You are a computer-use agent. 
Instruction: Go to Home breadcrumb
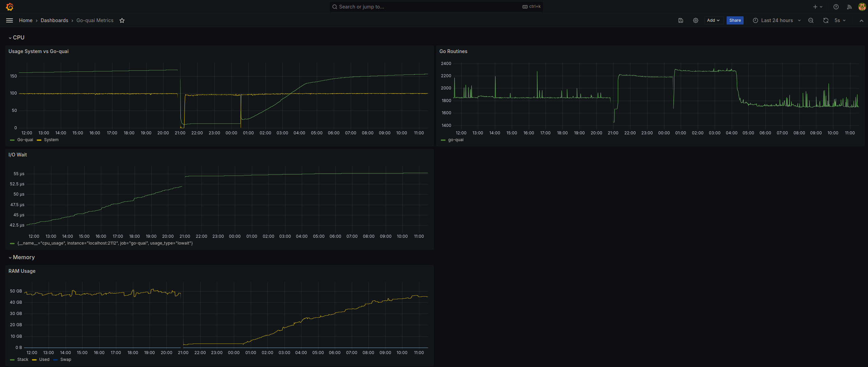(25, 20)
